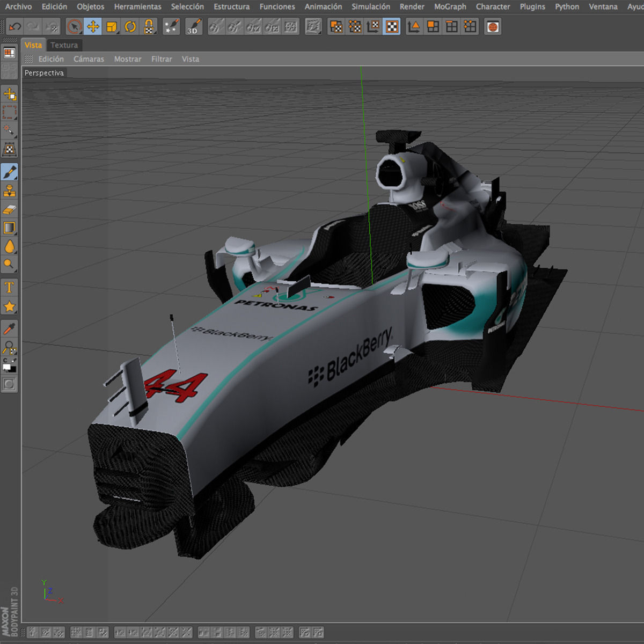
Task: Click the projection painting icon with checker squares
Action: pyautogui.click(x=336, y=26)
